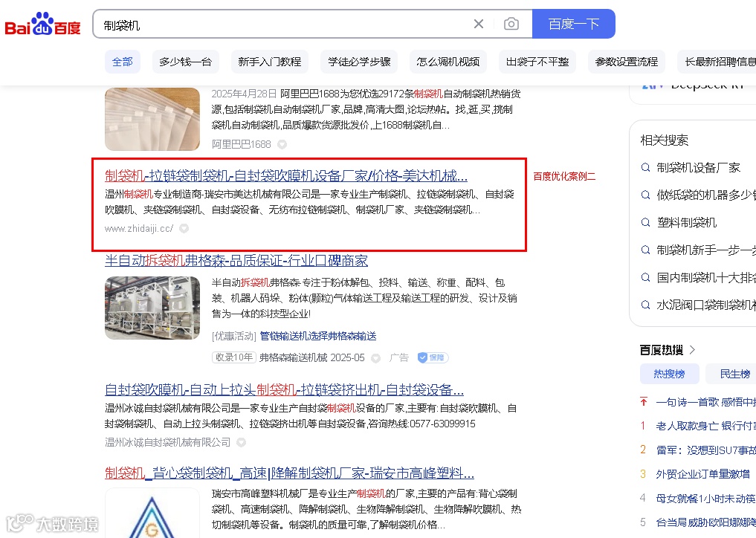Click related search 国内制袋机十大排

pyautogui.click(x=706, y=278)
